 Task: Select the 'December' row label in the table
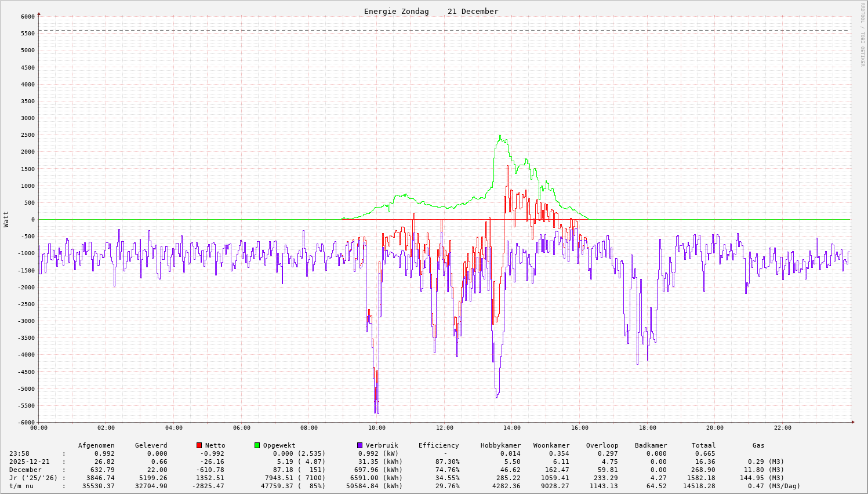point(26,470)
